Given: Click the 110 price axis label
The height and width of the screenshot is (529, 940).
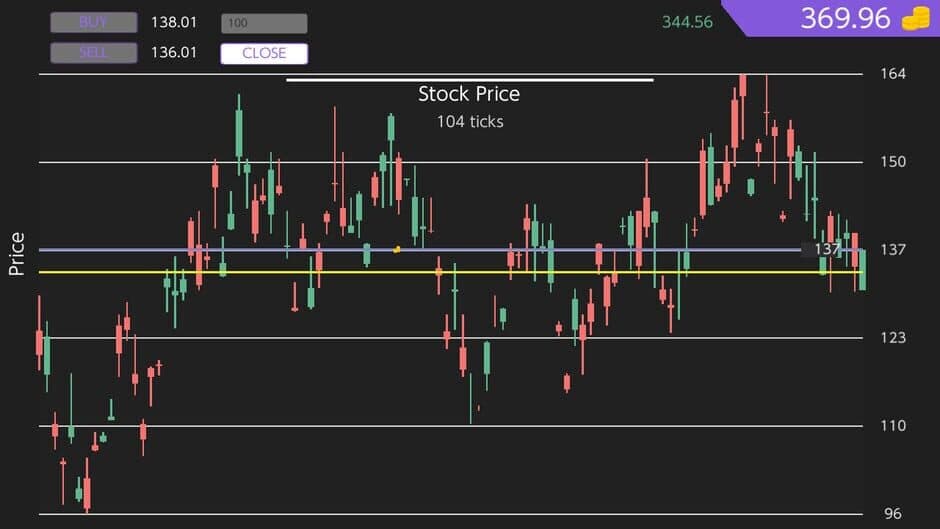Looking at the screenshot, I should click(x=893, y=426).
